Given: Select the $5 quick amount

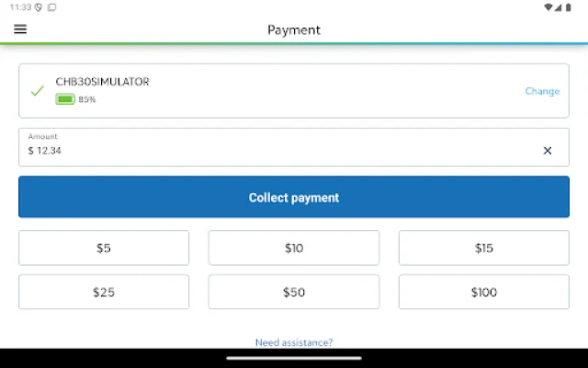Looking at the screenshot, I should coord(104,247).
